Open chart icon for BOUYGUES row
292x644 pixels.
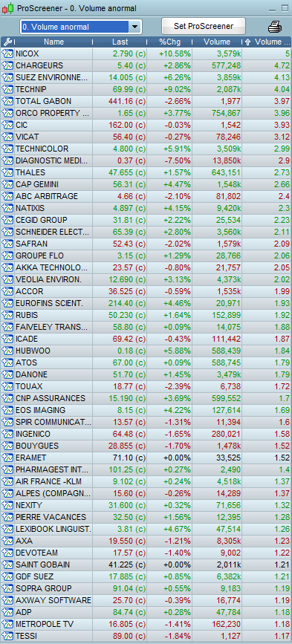(x=7, y=446)
